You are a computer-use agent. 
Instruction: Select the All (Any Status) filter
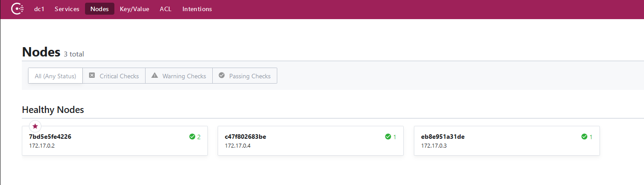pos(56,76)
